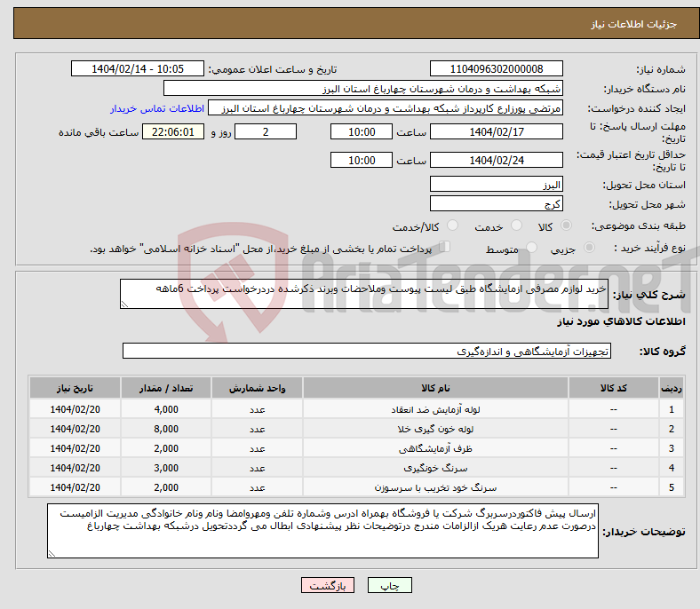Screen dimensions: 700x609
Task: Toggle the Islamic treasury payment checkbox
Action: tap(445, 247)
